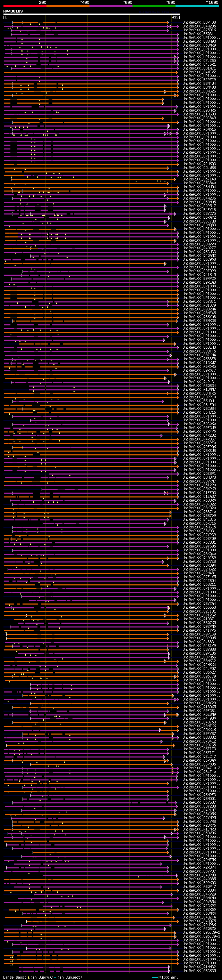This screenshot has height=980, width=222.
Task: Open the UniRef100_Q6CW84 hit
Action: (199, 408)
